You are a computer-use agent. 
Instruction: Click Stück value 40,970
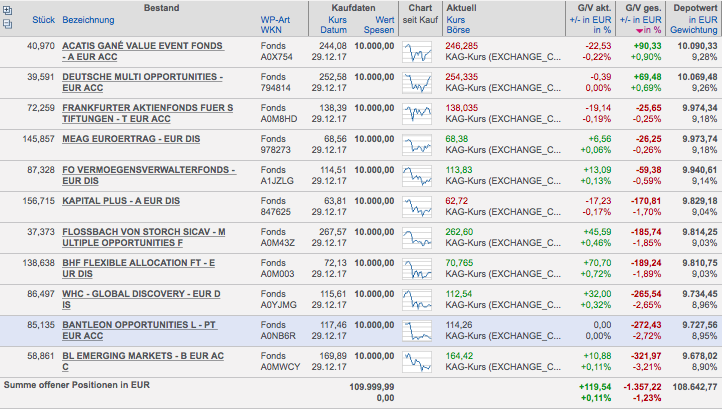tap(41, 46)
